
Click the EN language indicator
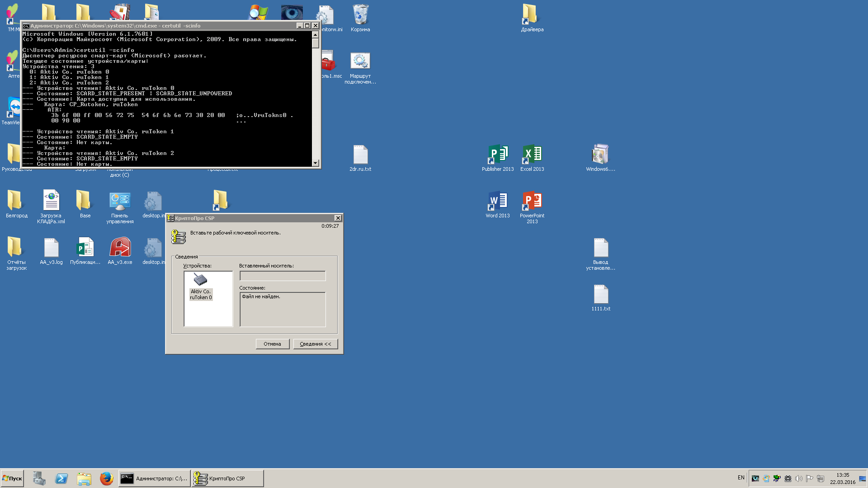point(741,478)
